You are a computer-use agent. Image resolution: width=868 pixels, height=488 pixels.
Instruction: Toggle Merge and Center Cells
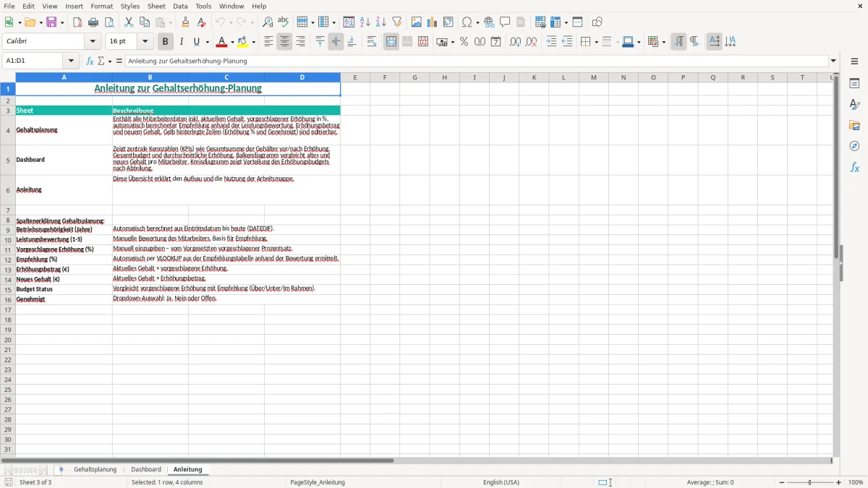(391, 42)
